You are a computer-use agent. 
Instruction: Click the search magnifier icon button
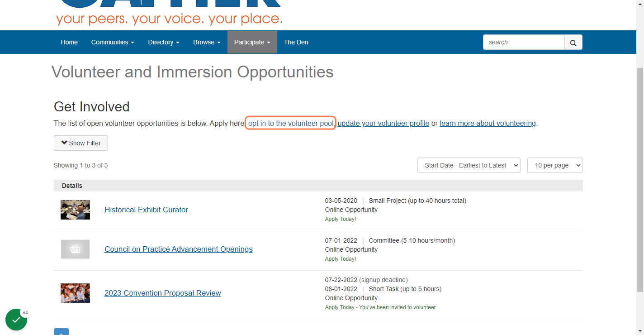pyautogui.click(x=573, y=42)
